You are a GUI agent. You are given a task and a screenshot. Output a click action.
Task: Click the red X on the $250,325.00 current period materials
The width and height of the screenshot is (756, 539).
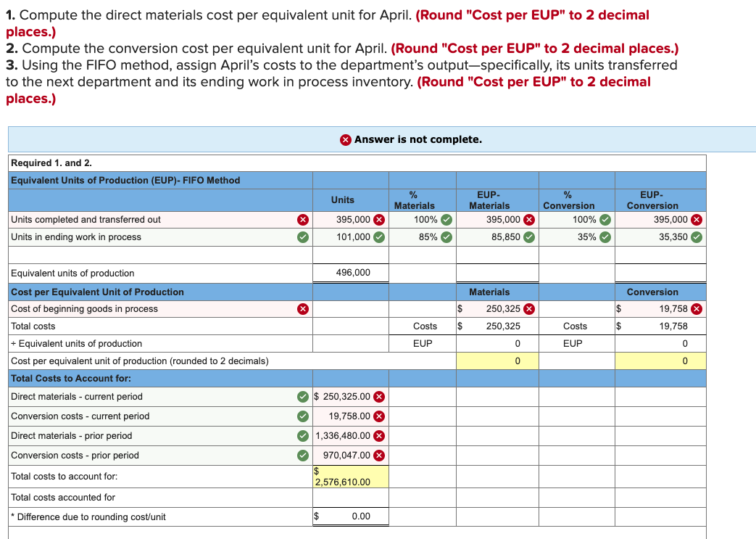click(380, 396)
